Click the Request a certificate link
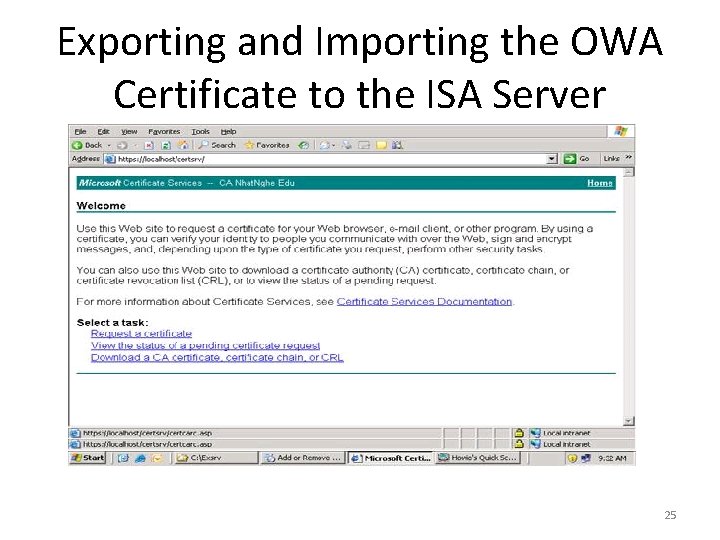Viewport: 720px width, 540px height. [x=141, y=334]
